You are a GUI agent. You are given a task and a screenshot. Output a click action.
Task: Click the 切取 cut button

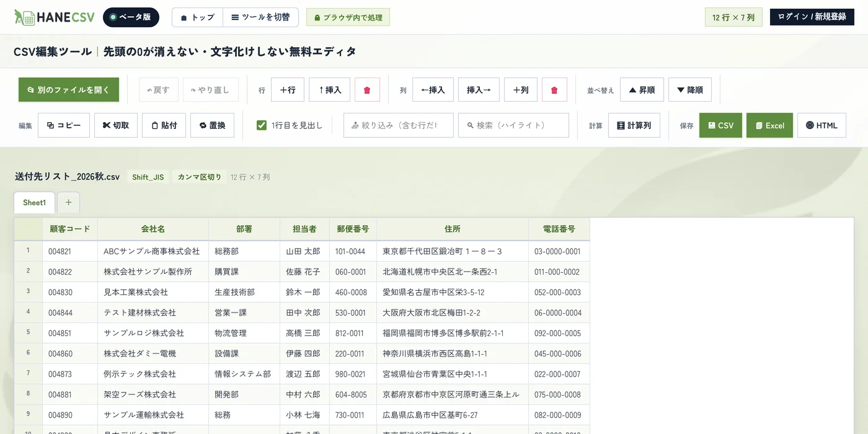(116, 125)
